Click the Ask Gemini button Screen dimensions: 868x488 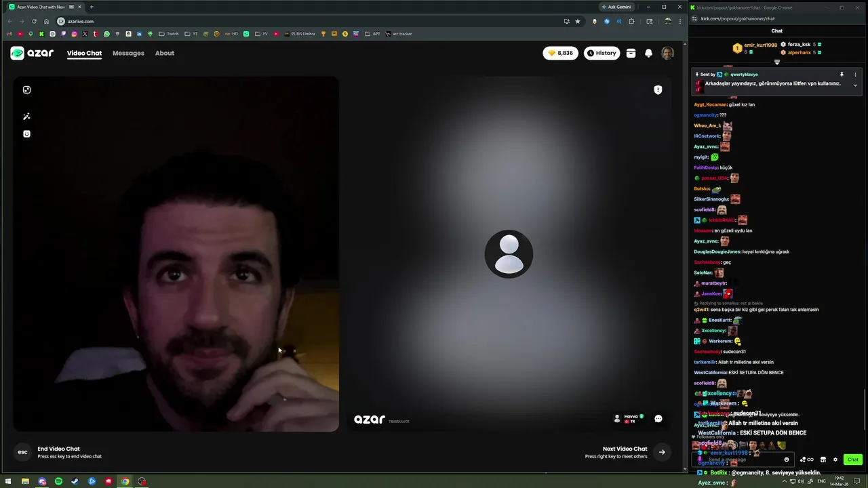tap(616, 7)
